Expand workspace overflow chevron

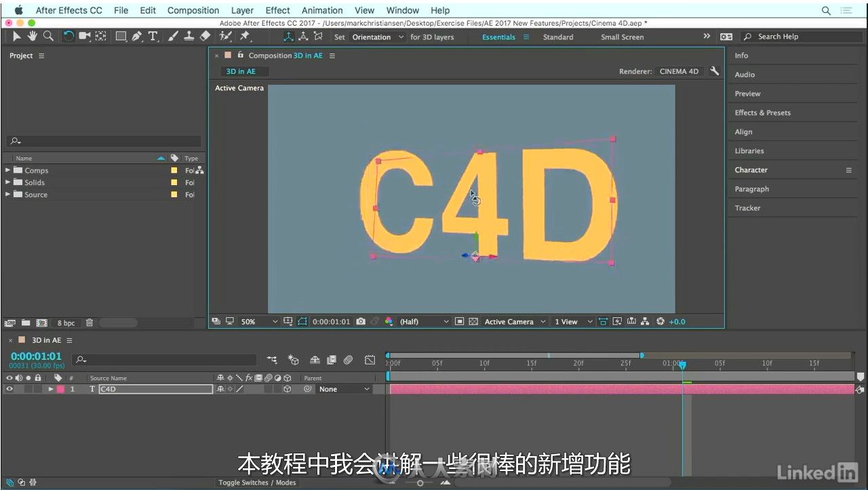tap(707, 37)
